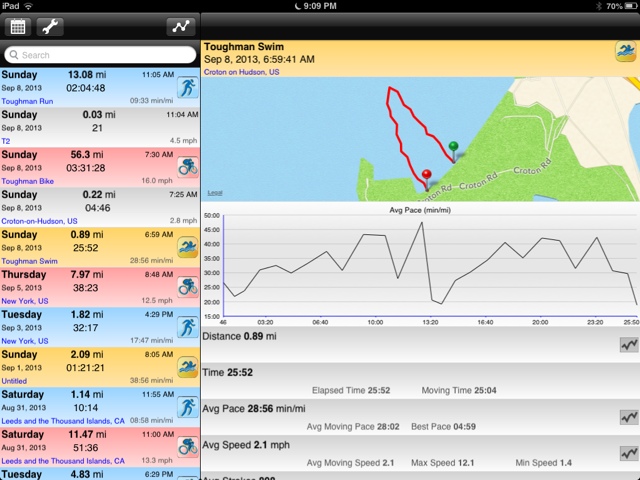640x480 pixels.
Task: Open the calendar view icon
Action: pyautogui.click(x=18, y=27)
